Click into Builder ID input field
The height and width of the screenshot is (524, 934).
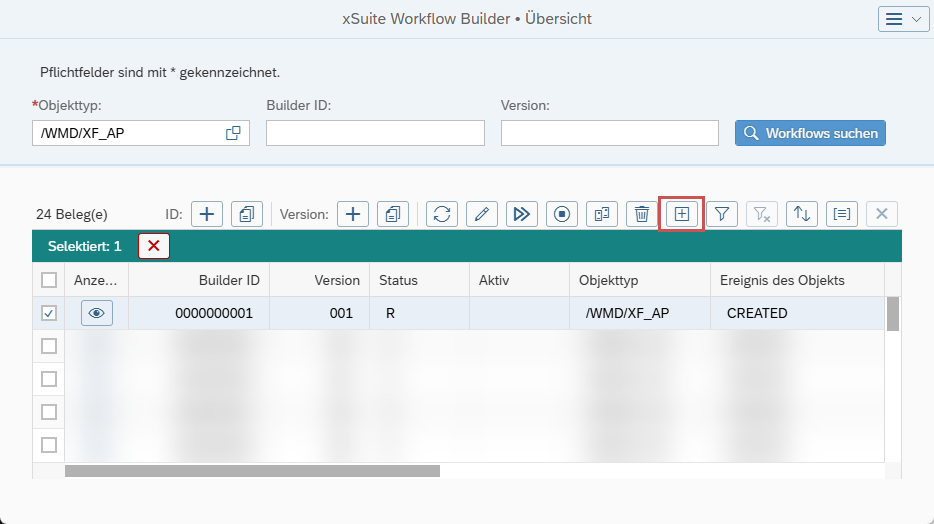[375, 133]
